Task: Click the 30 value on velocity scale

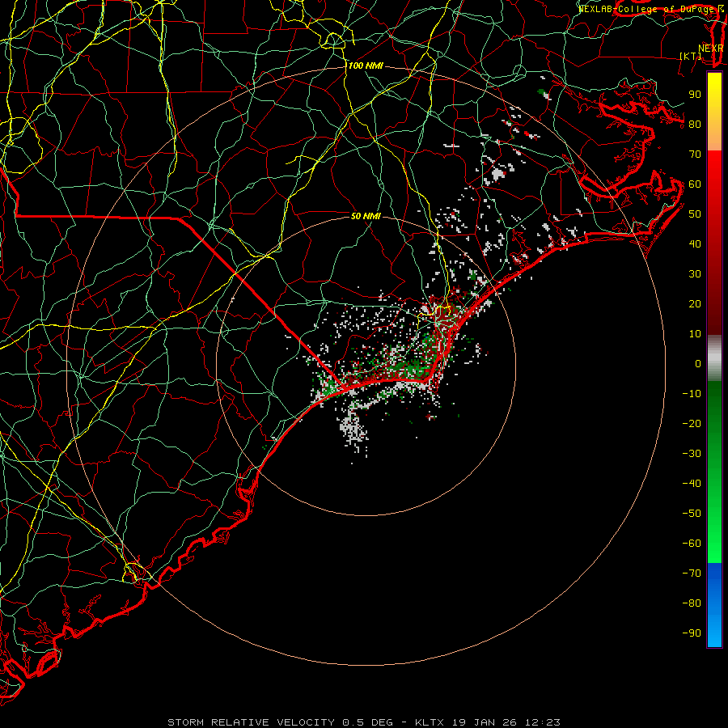Action: click(x=695, y=274)
